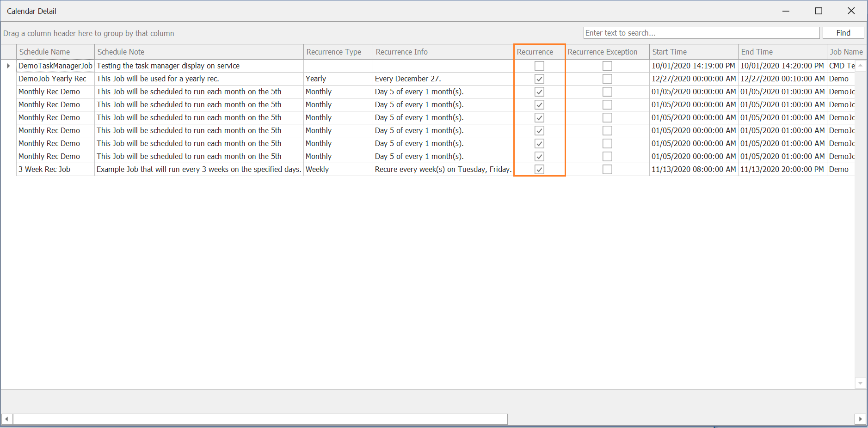868x428 pixels.
Task: Click 'This Job will be used for a yearly rec.' note
Action: point(199,79)
